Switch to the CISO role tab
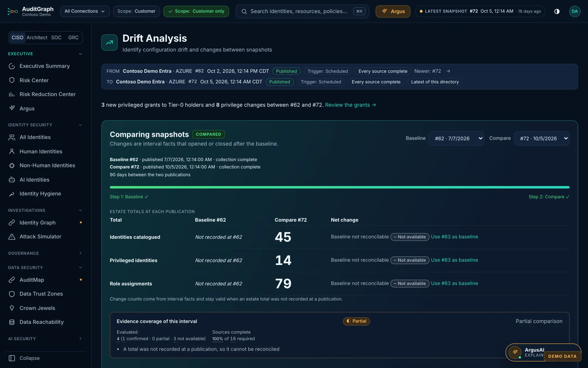Image resolution: width=588 pixels, height=368 pixels. (17, 37)
